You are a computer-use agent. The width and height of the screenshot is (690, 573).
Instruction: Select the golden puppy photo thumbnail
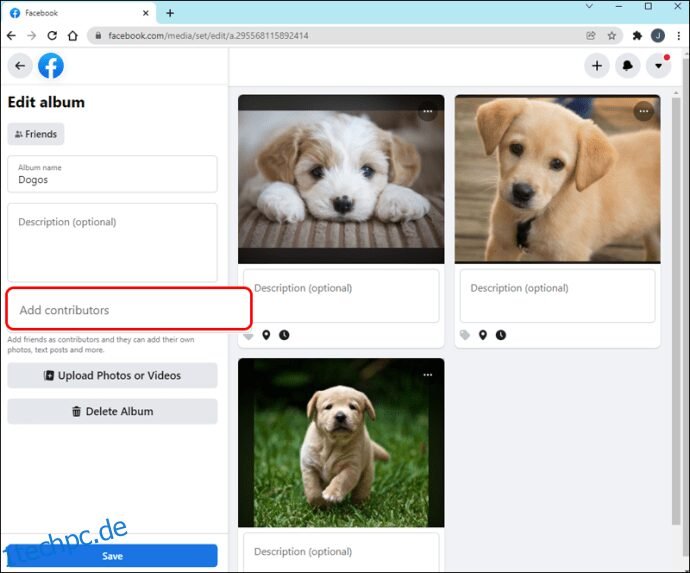click(558, 179)
